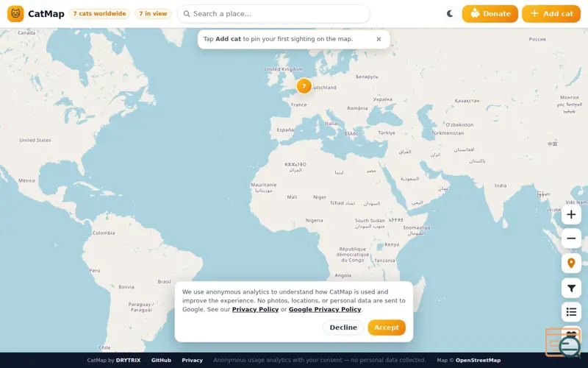Click the United States map label
The image size is (588, 368).
(35, 140)
